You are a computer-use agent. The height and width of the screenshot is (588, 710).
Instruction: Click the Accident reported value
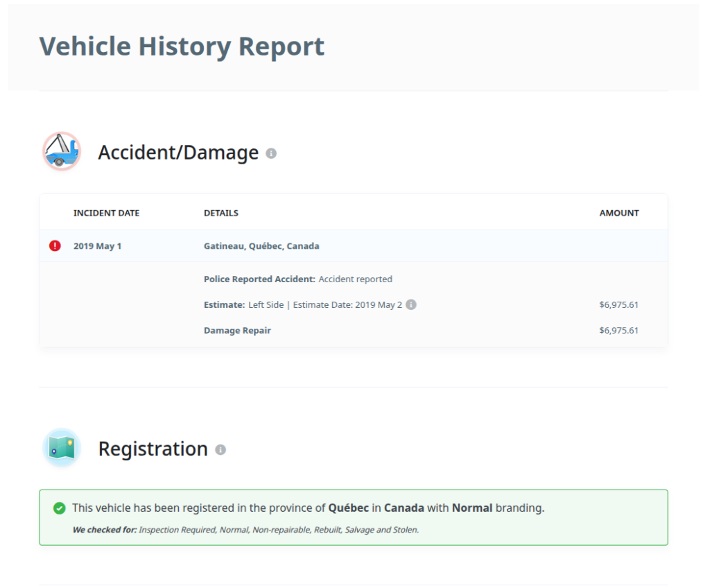pyautogui.click(x=356, y=279)
